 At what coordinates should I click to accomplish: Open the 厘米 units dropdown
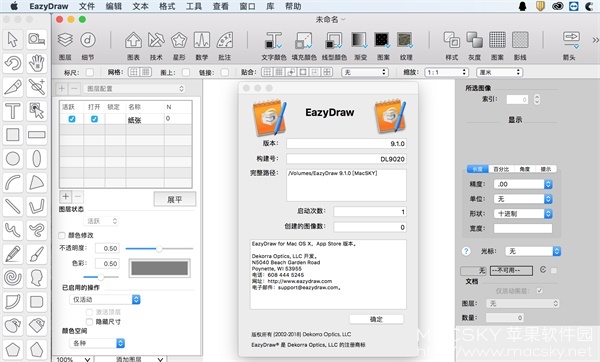click(x=499, y=72)
